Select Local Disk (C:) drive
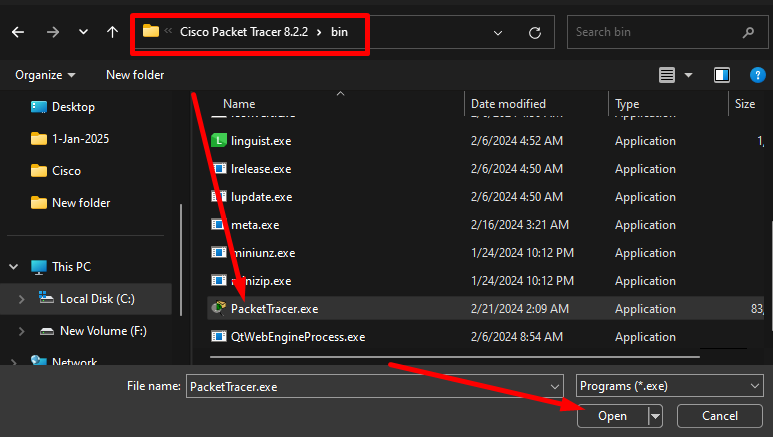Screen dimensions: 773x437 (97, 299)
